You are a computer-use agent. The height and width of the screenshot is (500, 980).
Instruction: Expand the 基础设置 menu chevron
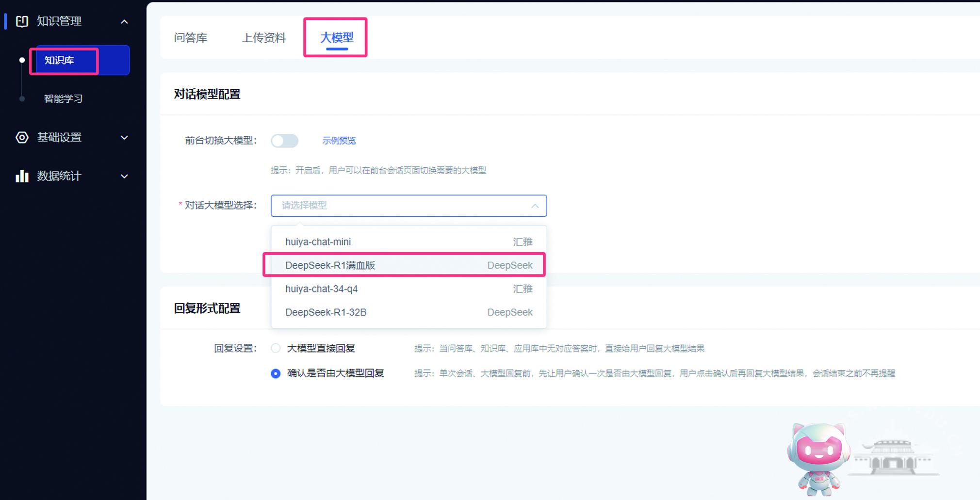124,138
